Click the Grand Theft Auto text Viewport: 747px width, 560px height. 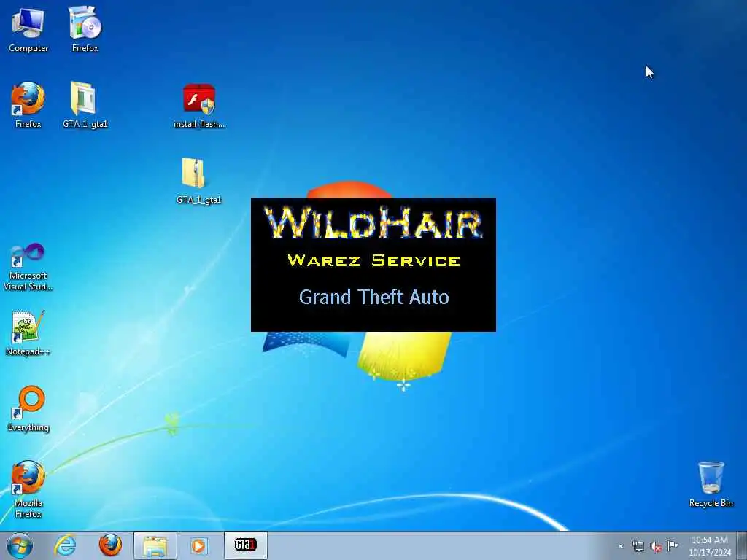point(374,297)
